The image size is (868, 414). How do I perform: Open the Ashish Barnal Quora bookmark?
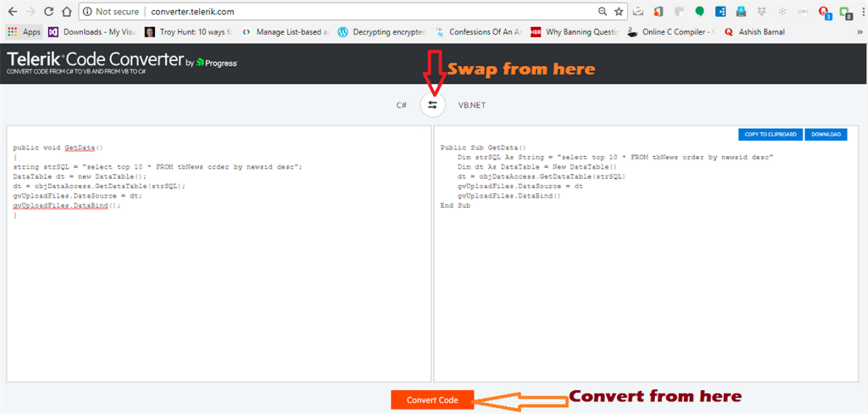tap(755, 32)
